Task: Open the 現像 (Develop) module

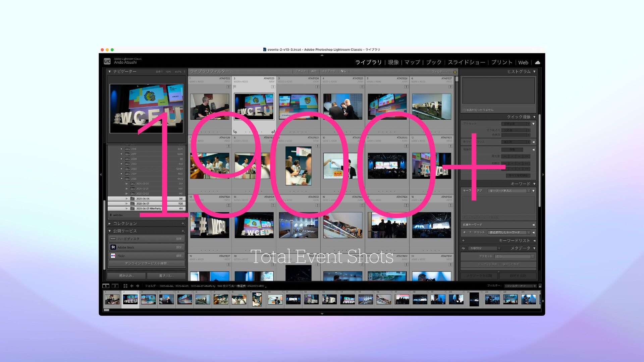Action: (x=393, y=62)
